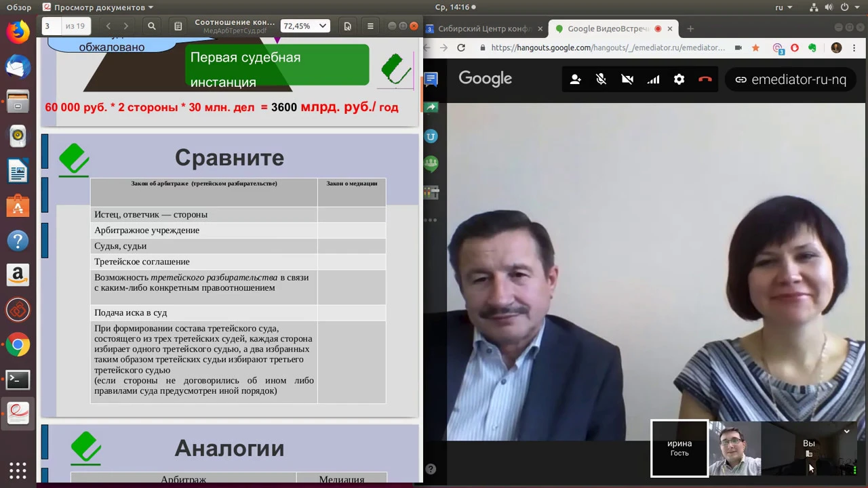Screen dimensions: 868x488
Task: Copy the emediator-ru-nq call link
Action: tap(791, 79)
